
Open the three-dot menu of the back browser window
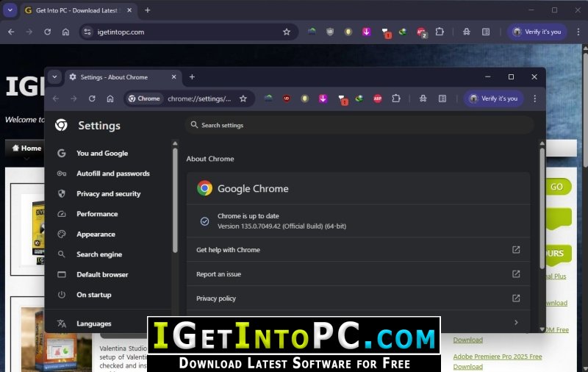(x=578, y=32)
